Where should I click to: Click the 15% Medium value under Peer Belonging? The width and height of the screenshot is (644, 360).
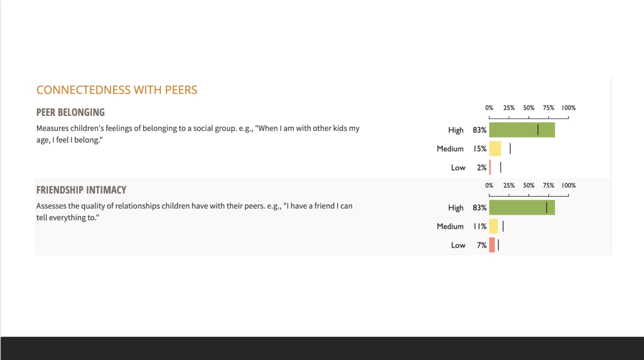tap(480, 149)
